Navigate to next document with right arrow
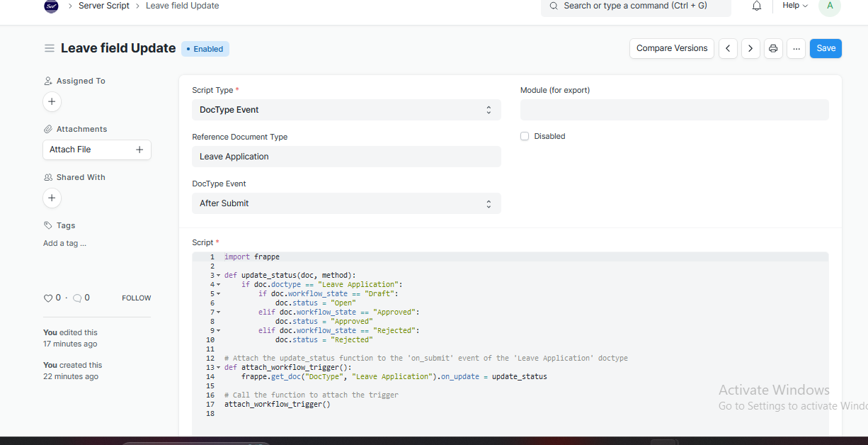This screenshot has height=445, width=868. 750,48
